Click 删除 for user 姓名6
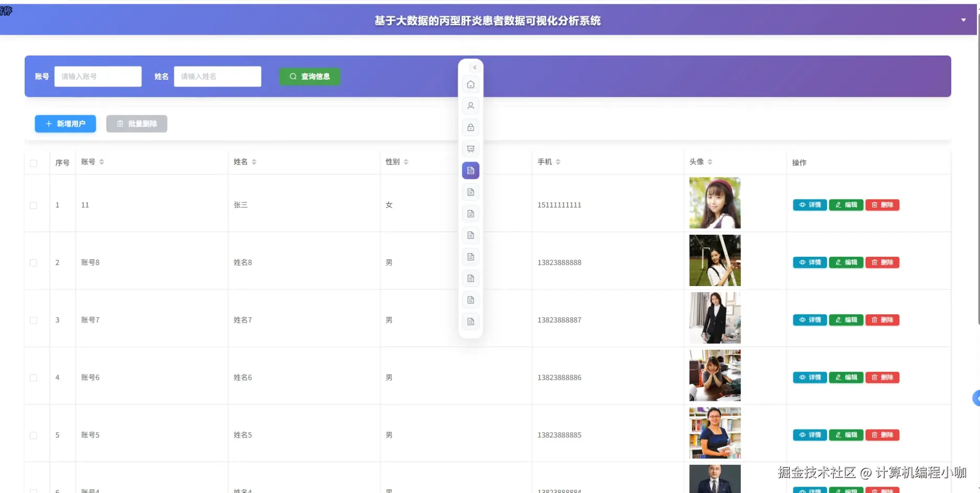The image size is (980, 493). tap(882, 377)
